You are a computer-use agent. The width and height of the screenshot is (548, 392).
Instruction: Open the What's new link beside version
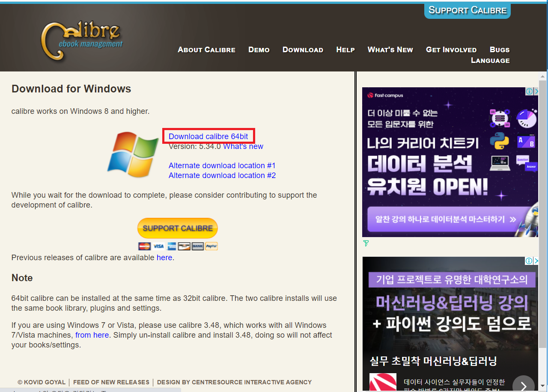(243, 146)
